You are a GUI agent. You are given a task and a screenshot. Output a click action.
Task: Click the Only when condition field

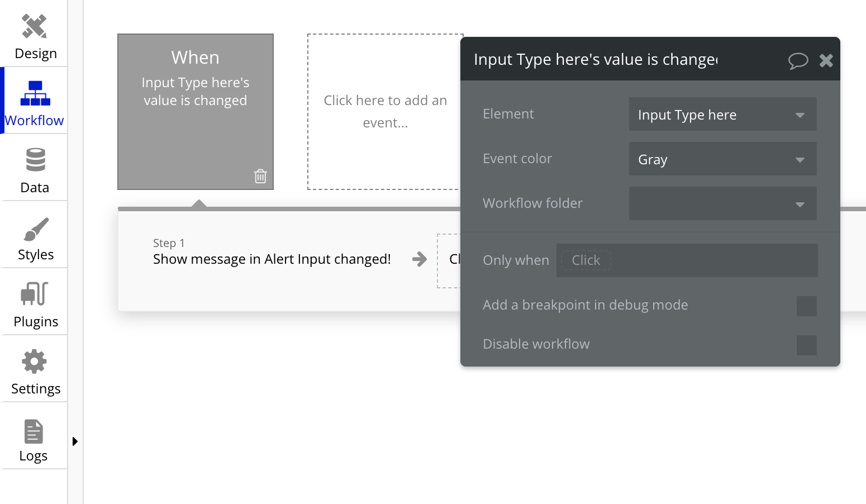click(x=687, y=260)
